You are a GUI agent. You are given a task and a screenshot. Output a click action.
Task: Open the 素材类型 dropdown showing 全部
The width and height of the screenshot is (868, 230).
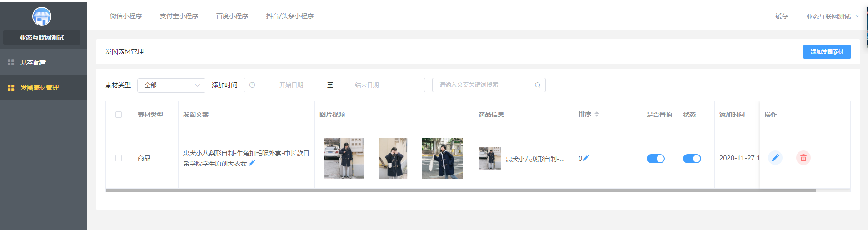171,85
